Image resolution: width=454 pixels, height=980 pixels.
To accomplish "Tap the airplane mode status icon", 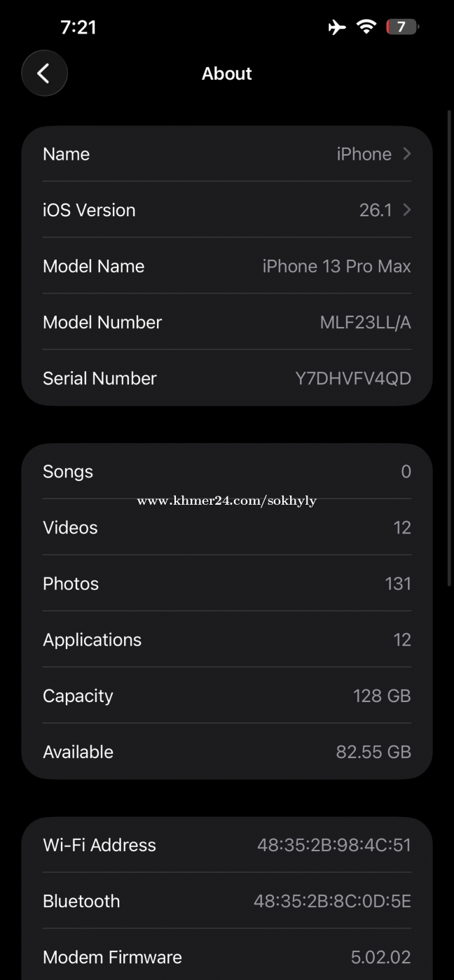I will tap(337, 27).
